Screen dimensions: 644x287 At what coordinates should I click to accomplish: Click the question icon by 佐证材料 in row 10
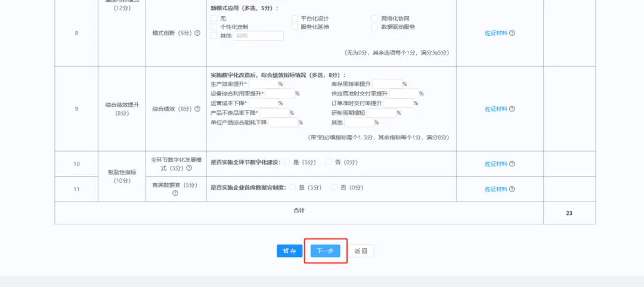pos(512,164)
